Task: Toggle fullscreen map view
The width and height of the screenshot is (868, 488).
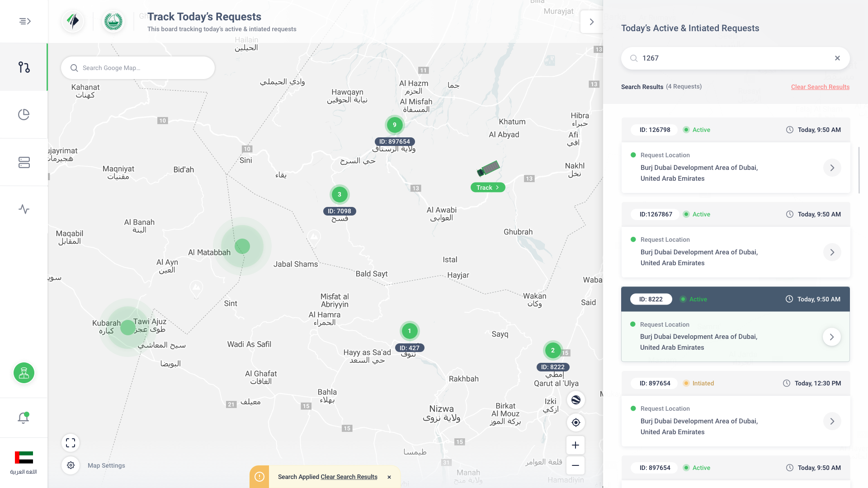Action: pos(71,443)
